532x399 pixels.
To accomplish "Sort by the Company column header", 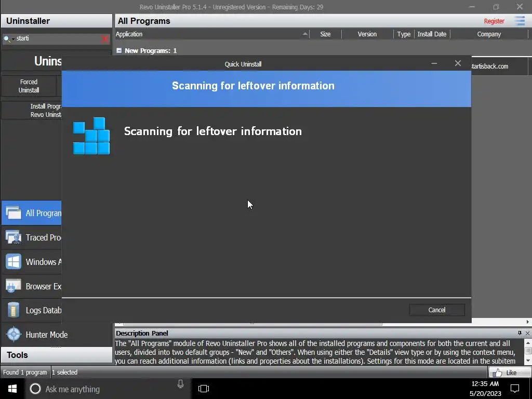I will [488, 34].
